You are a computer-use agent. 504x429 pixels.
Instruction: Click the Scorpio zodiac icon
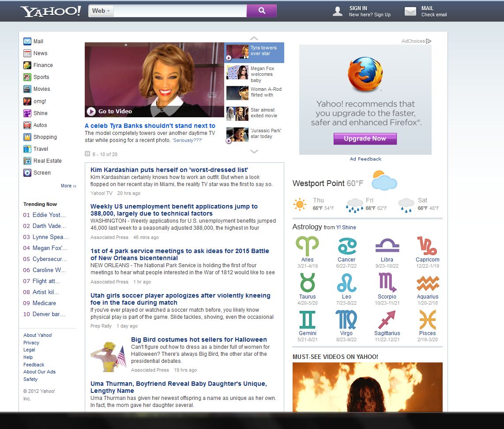(387, 283)
